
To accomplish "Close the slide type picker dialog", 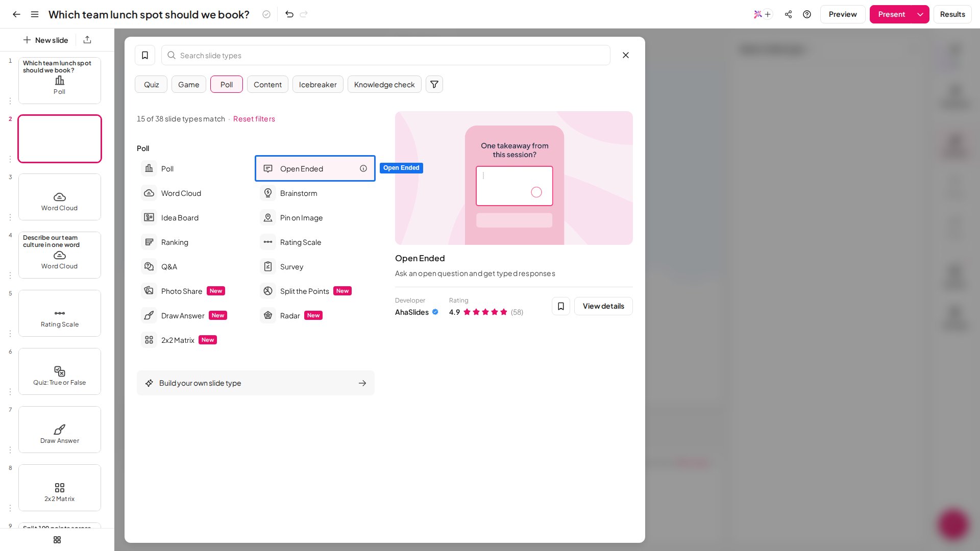I will click(x=626, y=55).
